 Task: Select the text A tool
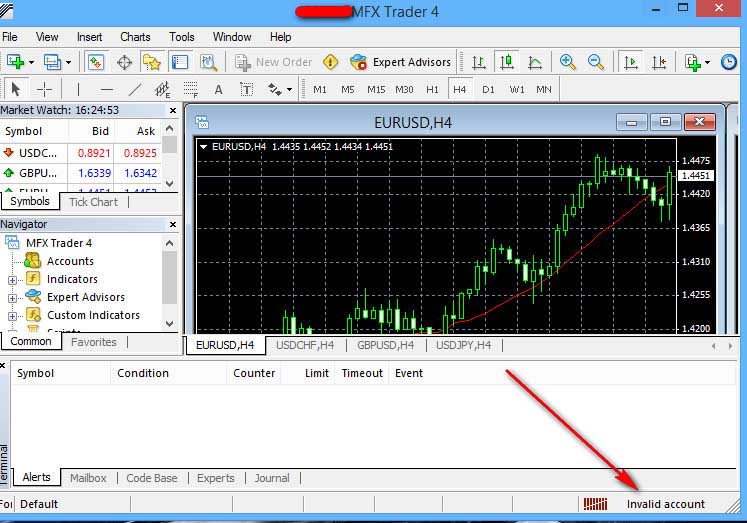pos(219,89)
